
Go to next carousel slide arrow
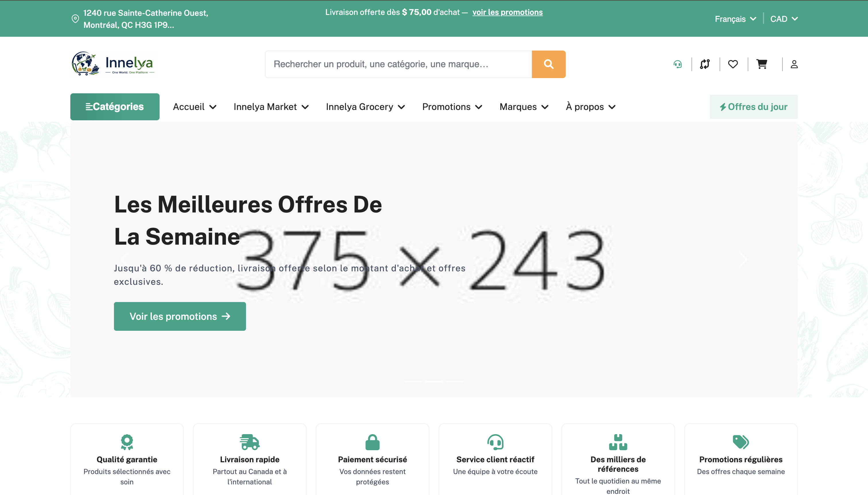pos(743,260)
